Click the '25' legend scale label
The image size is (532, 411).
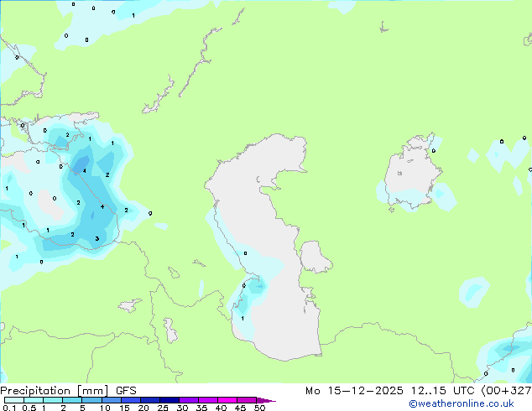click(x=163, y=408)
